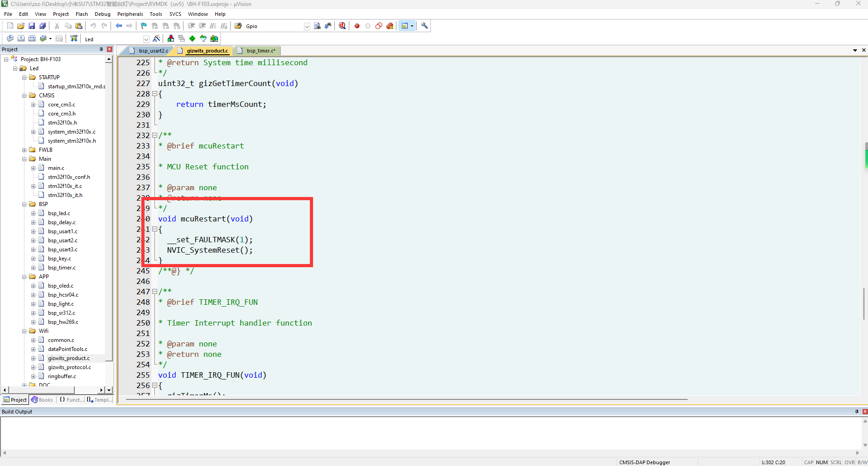Expand the FWLB folder in project tree
This screenshot has width=868, height=466.
(24, 150)
